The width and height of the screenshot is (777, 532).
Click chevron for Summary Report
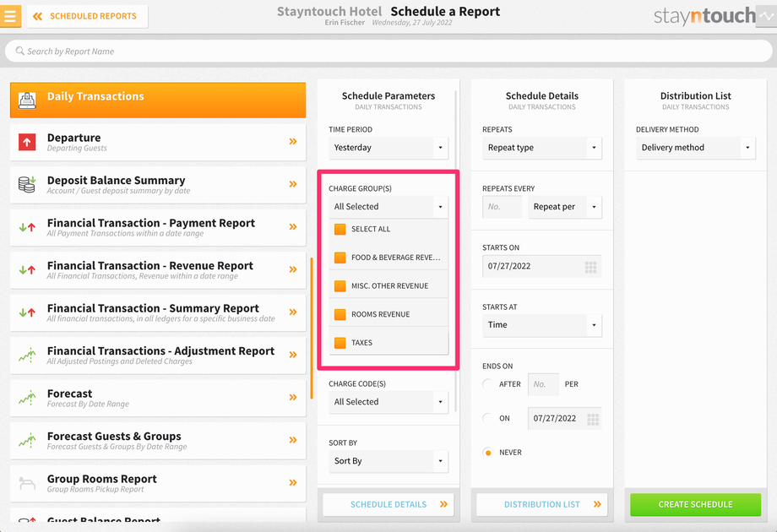[x=293, y=312]
